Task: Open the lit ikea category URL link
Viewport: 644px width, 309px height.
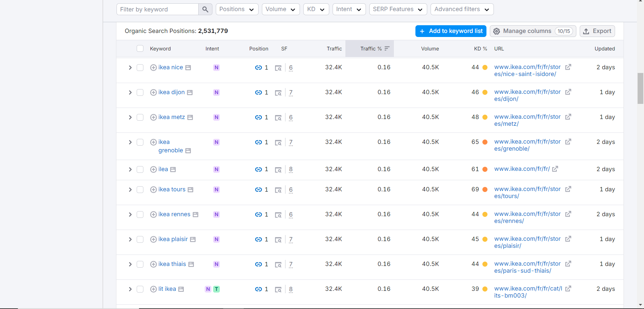Action: [528, 292]
